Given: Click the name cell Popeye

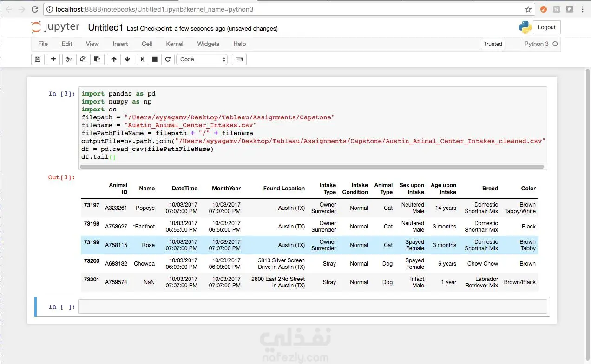Looking at the screenshot, I should (x=145, y=208).
